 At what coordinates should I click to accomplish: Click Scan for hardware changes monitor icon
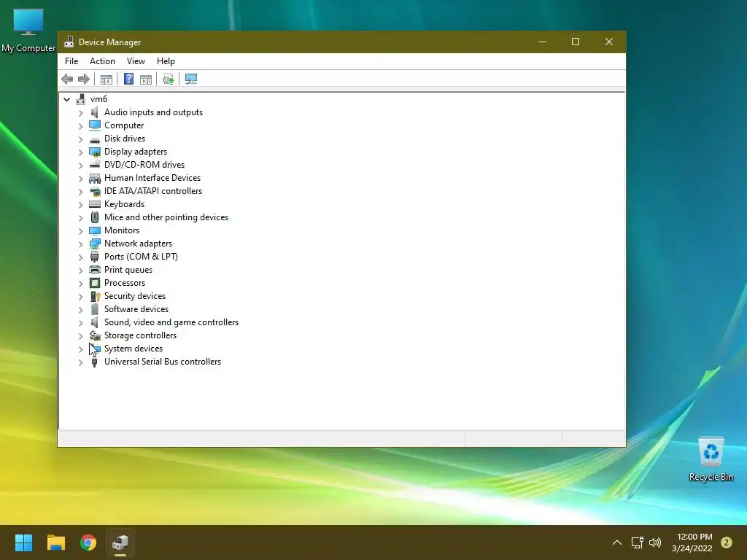191,79
